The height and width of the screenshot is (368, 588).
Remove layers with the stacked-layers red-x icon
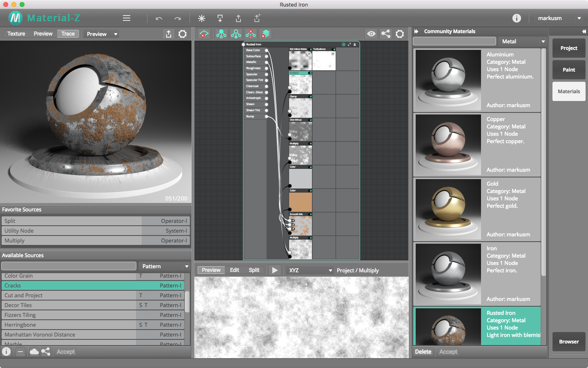click(x=265, y=34)
